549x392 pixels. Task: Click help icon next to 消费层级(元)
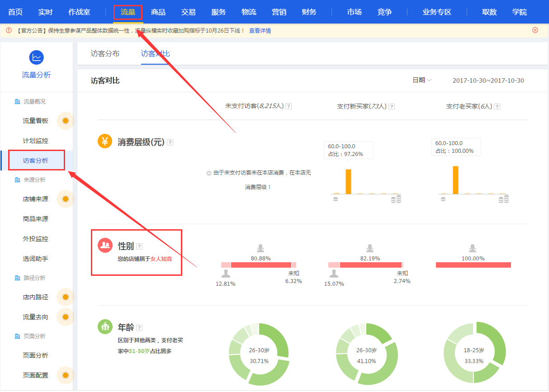pos(170,142)
